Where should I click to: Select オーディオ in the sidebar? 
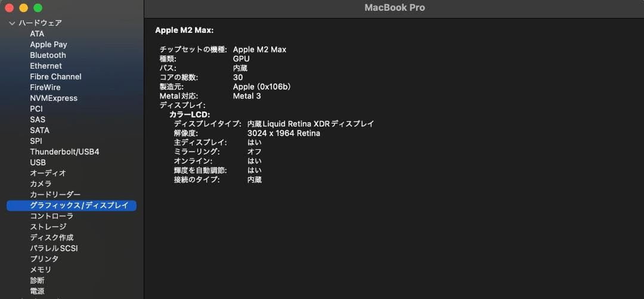(x=48, y=173)
